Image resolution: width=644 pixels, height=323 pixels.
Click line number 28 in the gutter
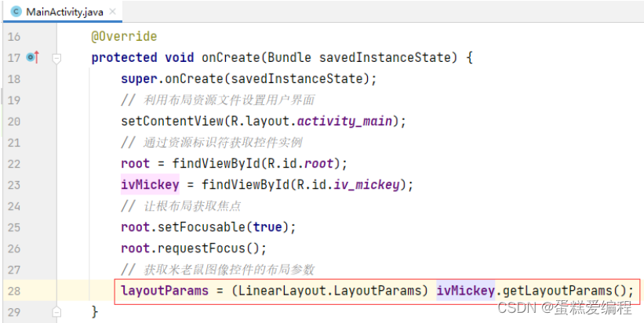(13, 291)
